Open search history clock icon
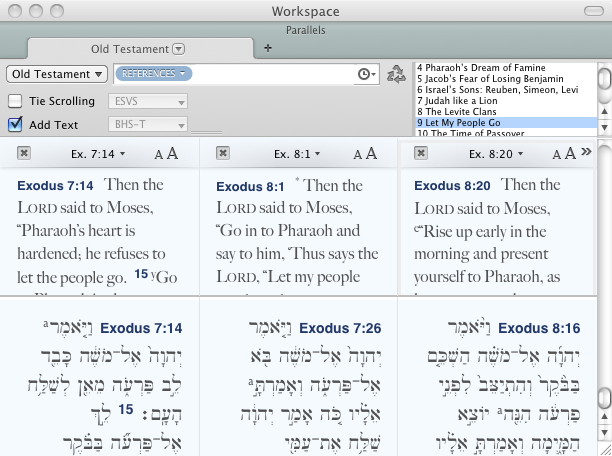612x456 pixels. [x=366, y=74]
